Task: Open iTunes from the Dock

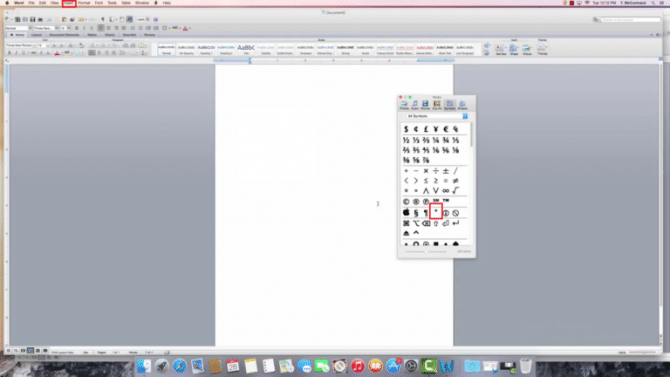Action: [357, 366]
